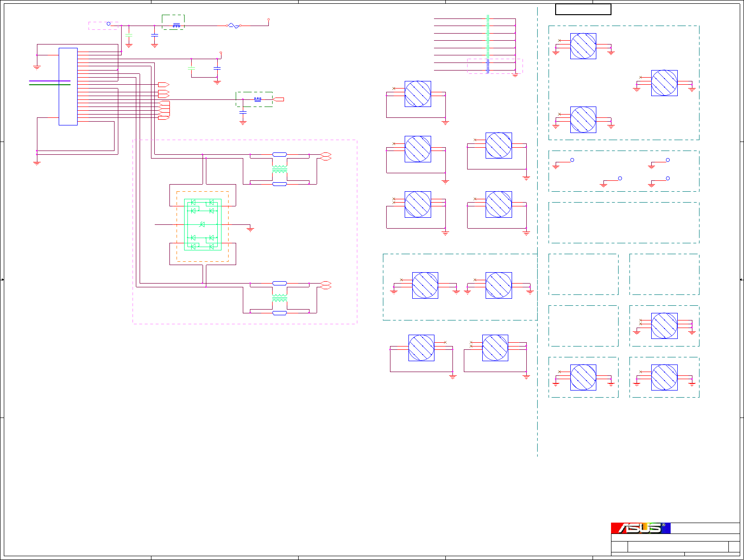Click the upper green common-mode choke symbol
This screenshot has width=744, height=560.
point(280,169)
